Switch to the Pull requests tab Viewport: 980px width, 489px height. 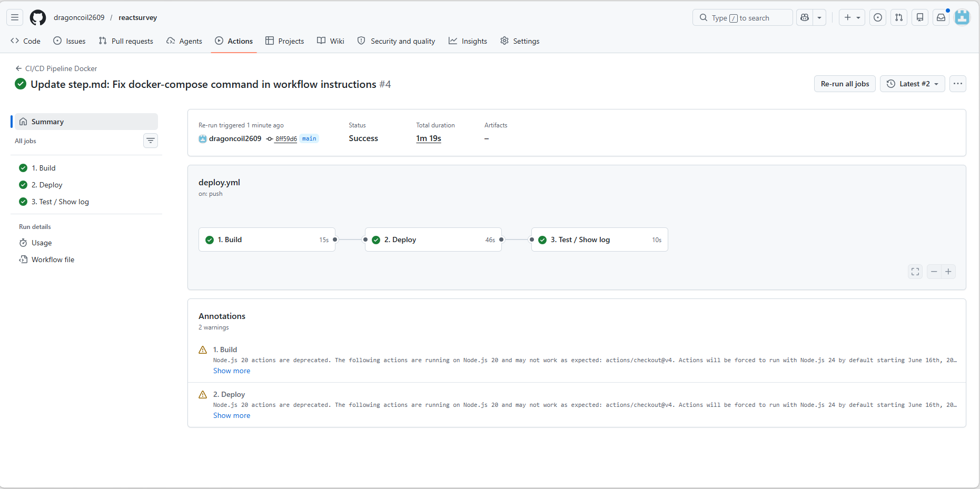coord(126,41)
